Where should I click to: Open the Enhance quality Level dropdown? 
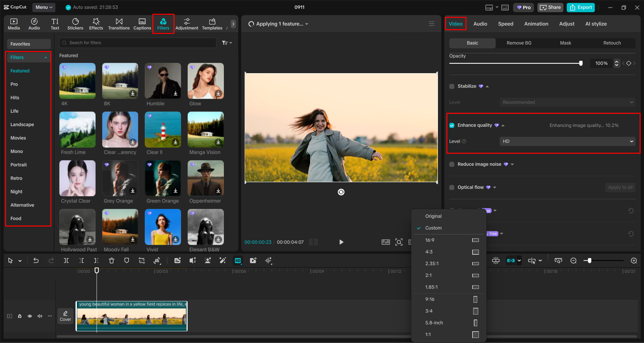pyautogui.click(x=567, y=141)
